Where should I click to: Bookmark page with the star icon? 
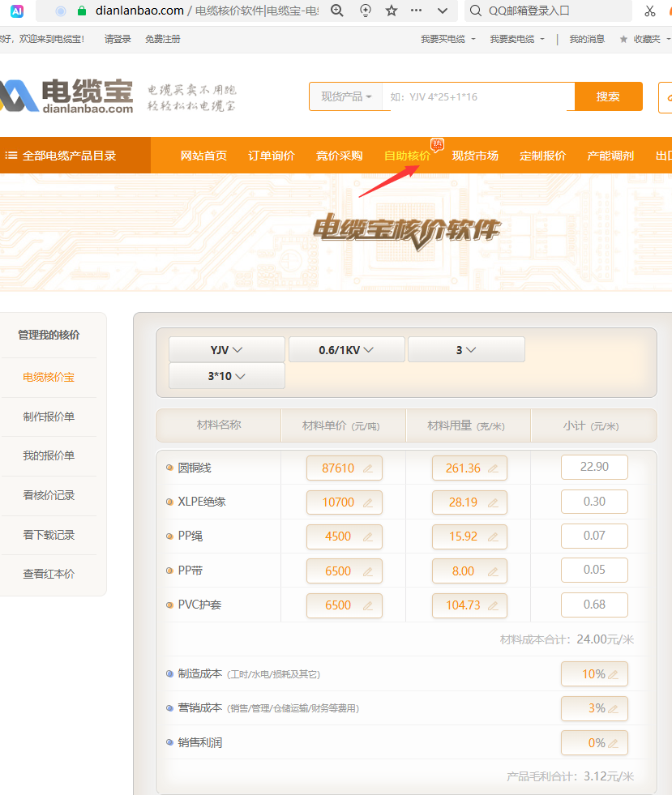(392, 11)
